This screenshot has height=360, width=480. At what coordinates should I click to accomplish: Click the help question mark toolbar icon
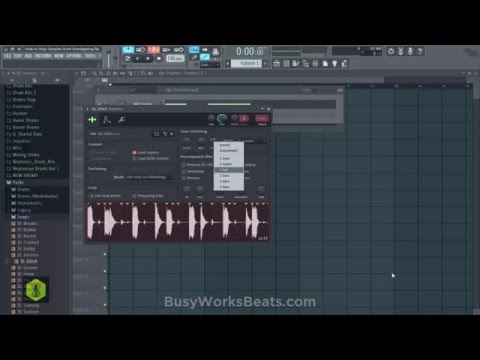(420, 51)
